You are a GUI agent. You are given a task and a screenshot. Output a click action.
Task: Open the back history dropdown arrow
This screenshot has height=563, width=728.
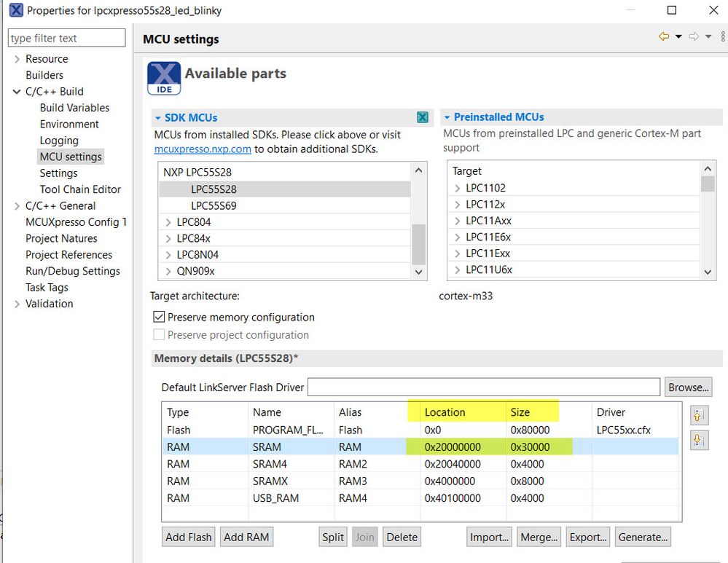click(678, 36)
